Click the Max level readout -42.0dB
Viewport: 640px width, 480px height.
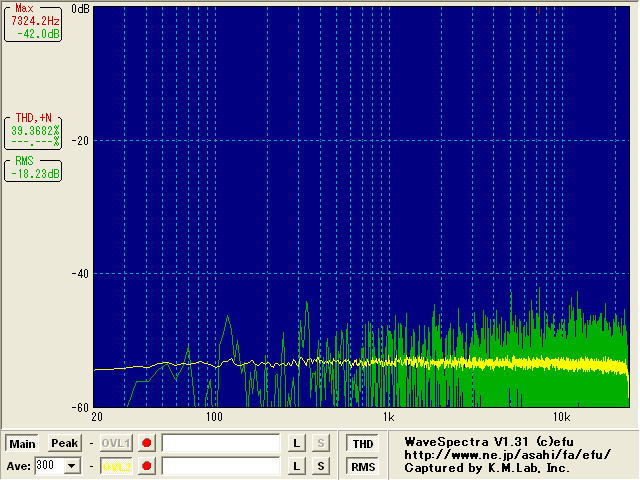click(38, 34)
